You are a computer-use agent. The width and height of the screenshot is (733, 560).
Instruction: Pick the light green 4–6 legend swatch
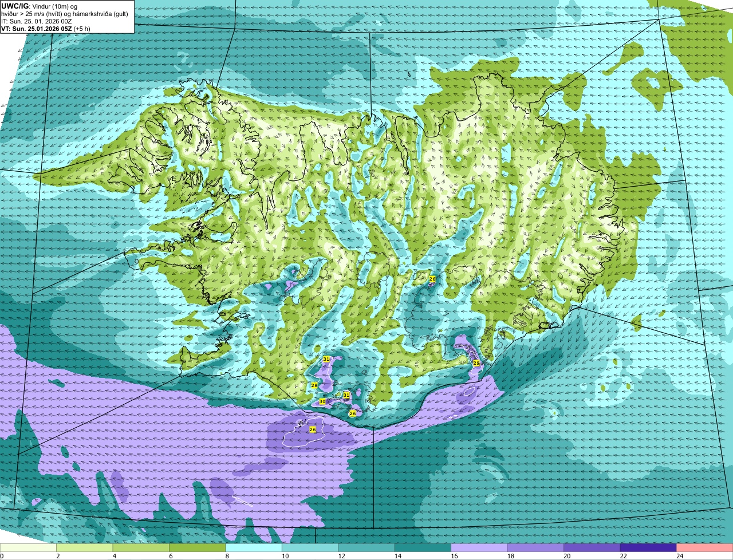coord(141,547)
